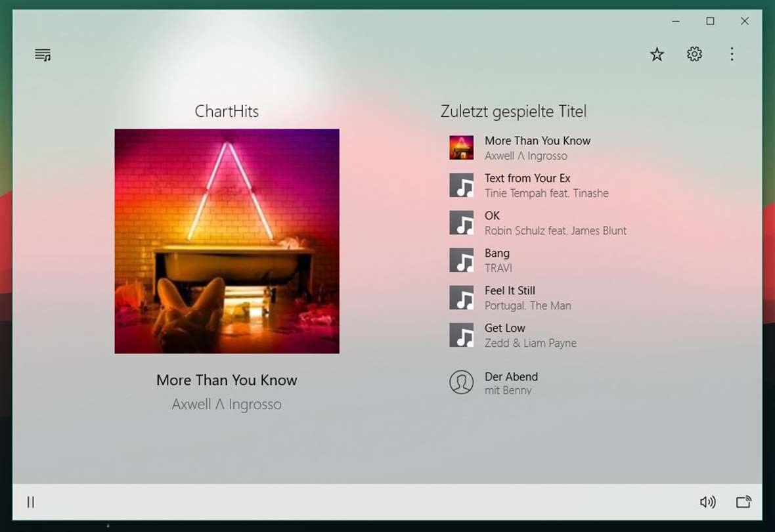Open the large More Than You Know album cover
Screen dimensions: 775x532
click(227, 241)
